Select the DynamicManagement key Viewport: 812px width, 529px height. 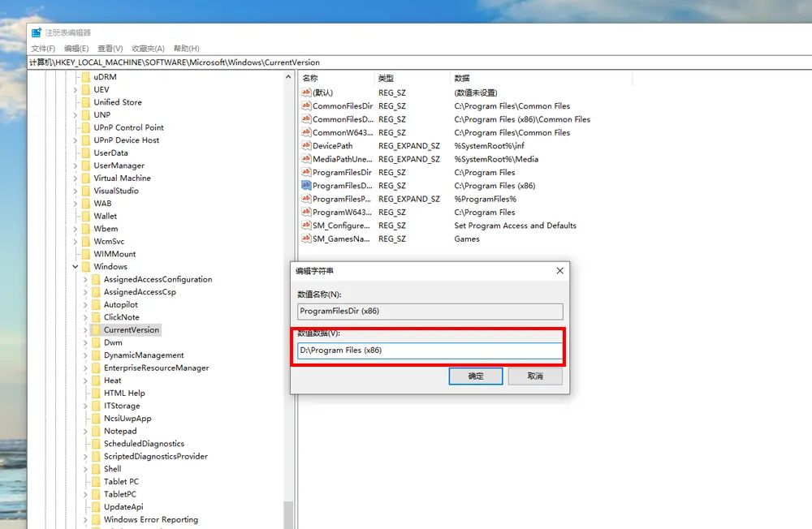point(144,355)
